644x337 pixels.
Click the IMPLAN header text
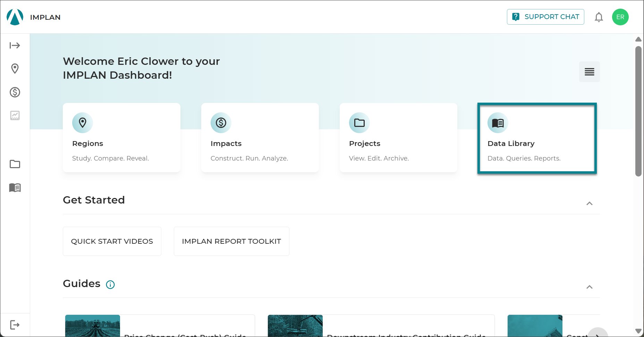coord(45,17)
